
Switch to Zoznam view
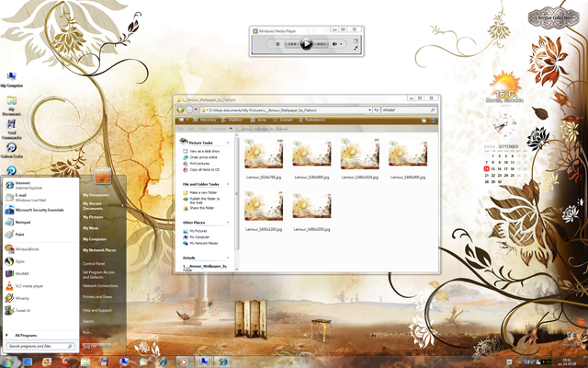pos(283,121)
